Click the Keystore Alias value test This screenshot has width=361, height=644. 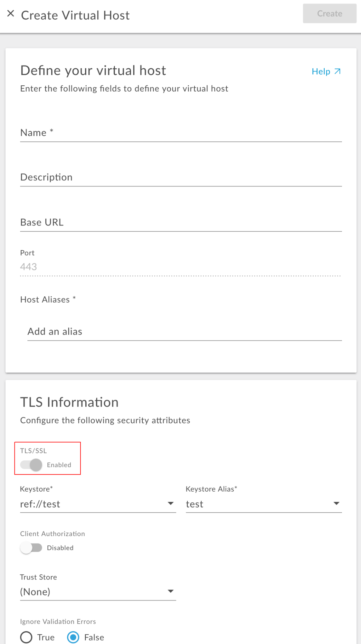(195, 504)
